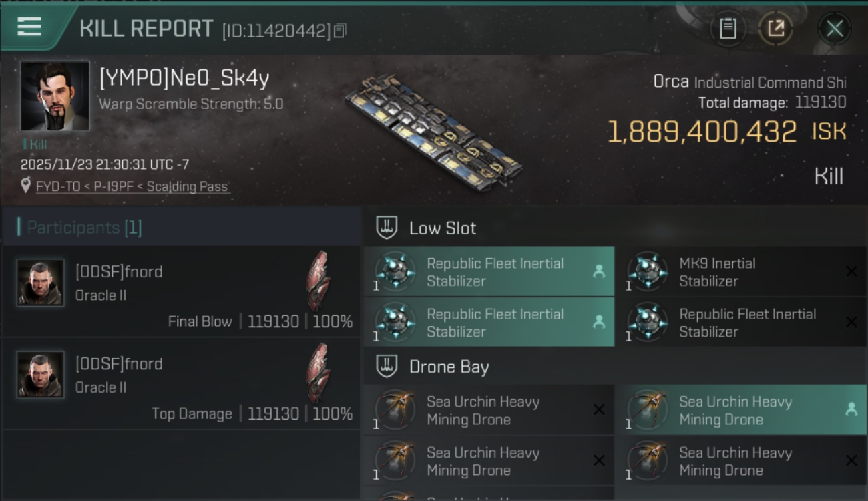Click the Orca ship image
This screenshot has width=868, height=501.
433,130
